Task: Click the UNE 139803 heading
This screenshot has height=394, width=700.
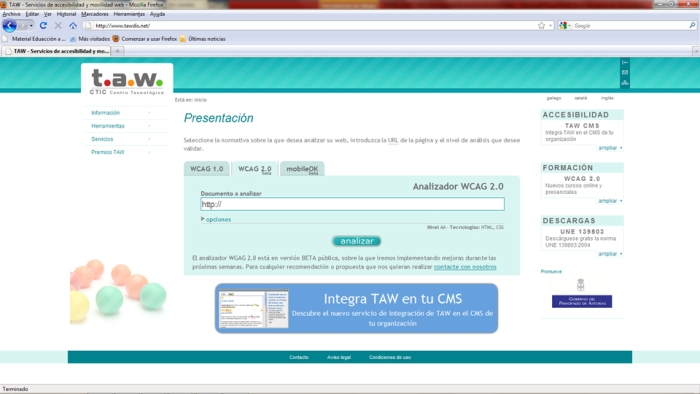Action: [x=582, y=232]
